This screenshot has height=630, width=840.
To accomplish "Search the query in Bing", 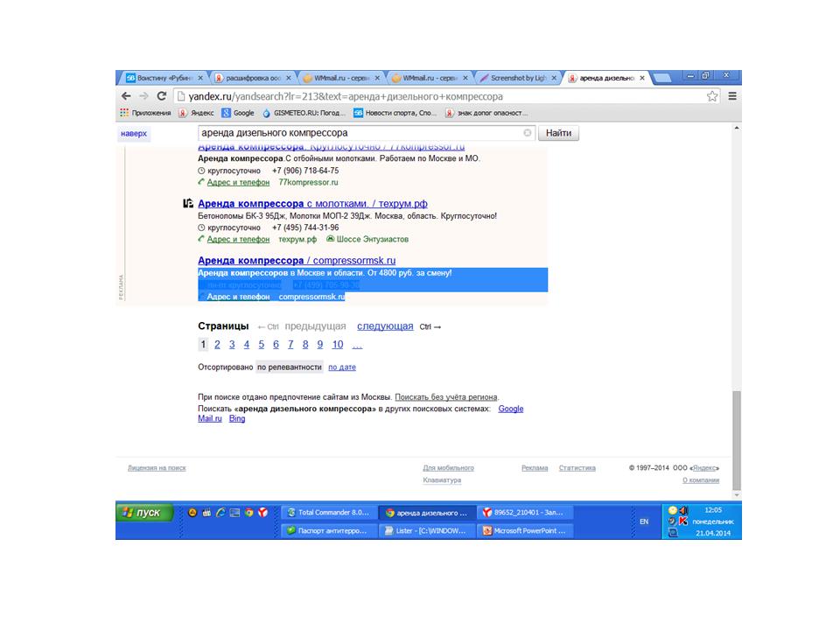I will click(237, 418).
